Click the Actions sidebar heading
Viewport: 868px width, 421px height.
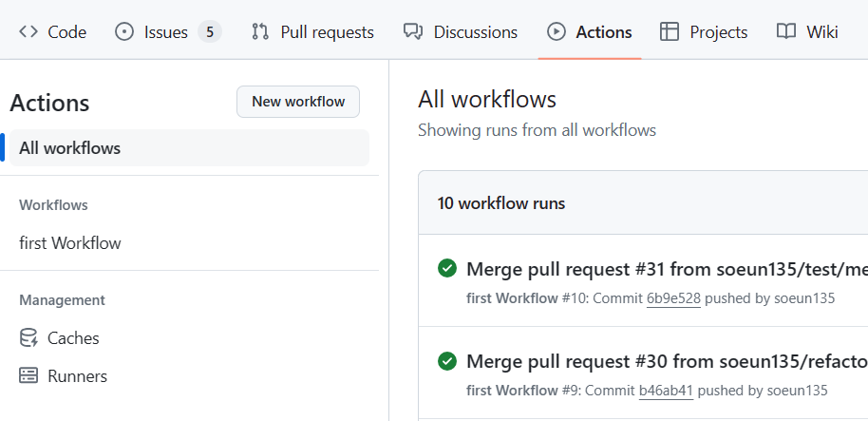point(49,104)
